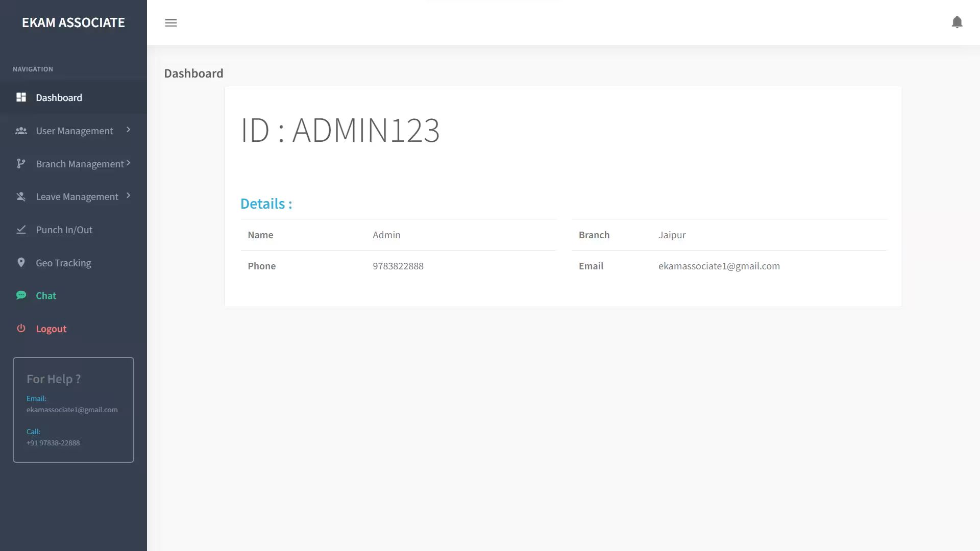Open the notification bell at top right
The width and height of the screenshot is (980, 551).
(957, 22)
